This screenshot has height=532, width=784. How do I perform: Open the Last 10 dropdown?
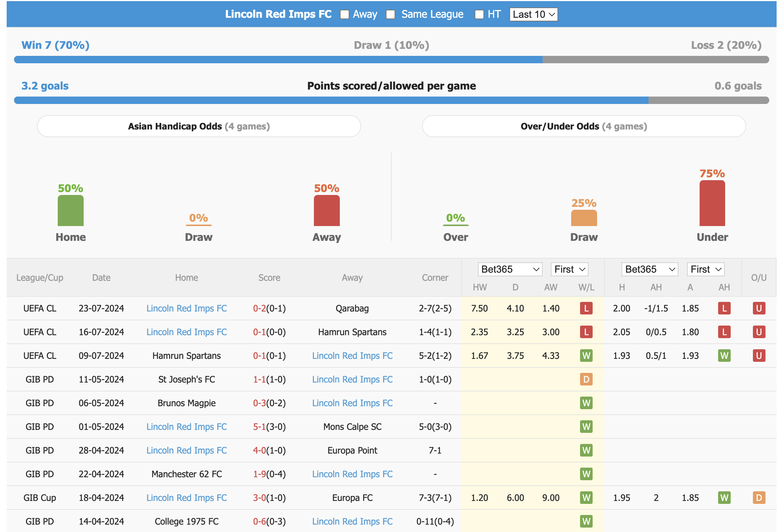click(533, 14)
